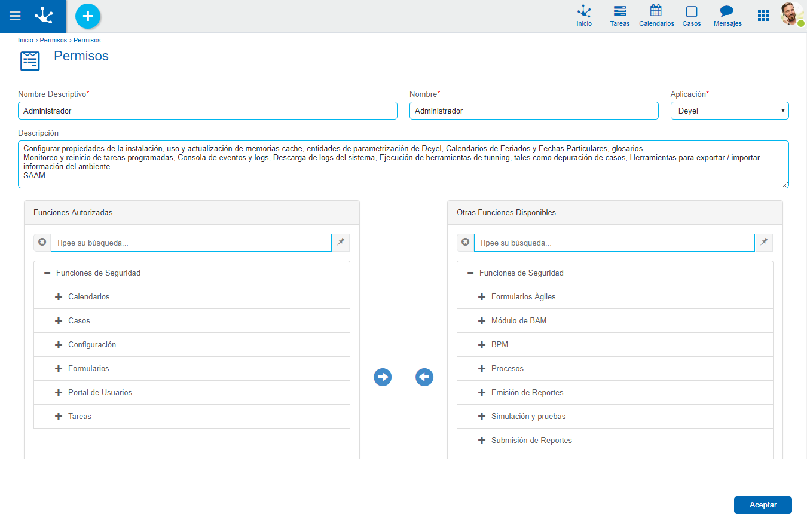Select the Configuración row label
The image size is (807, 532).
[92, 345]
